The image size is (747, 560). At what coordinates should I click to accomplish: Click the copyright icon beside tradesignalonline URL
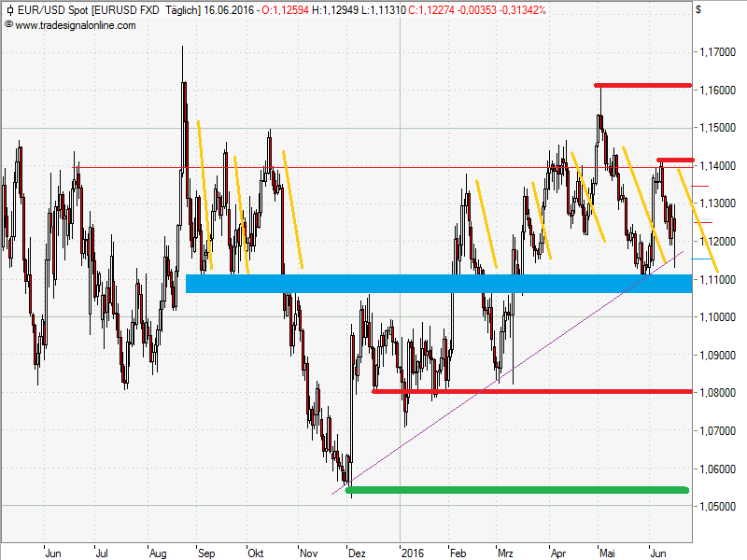coord(8,25)
